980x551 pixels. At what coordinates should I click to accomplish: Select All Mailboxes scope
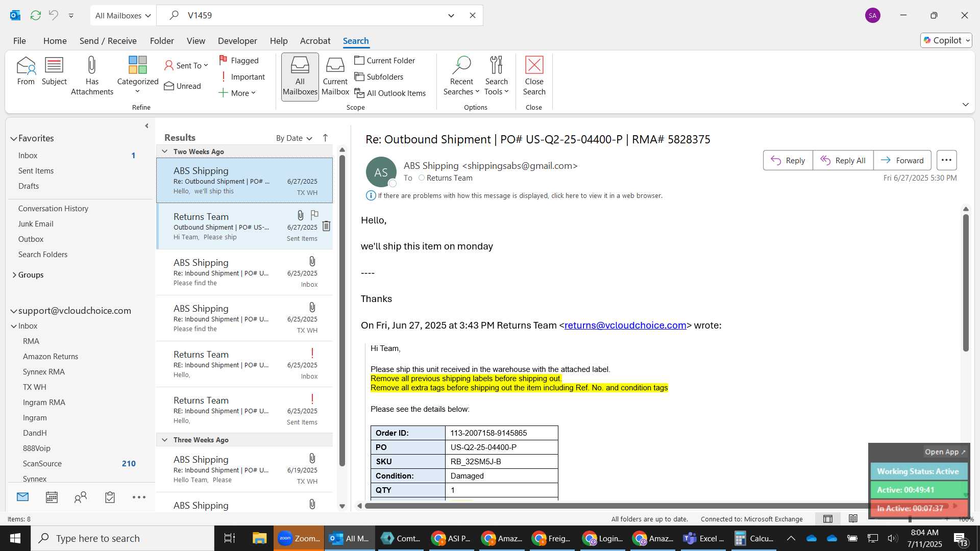coord(300,77)
